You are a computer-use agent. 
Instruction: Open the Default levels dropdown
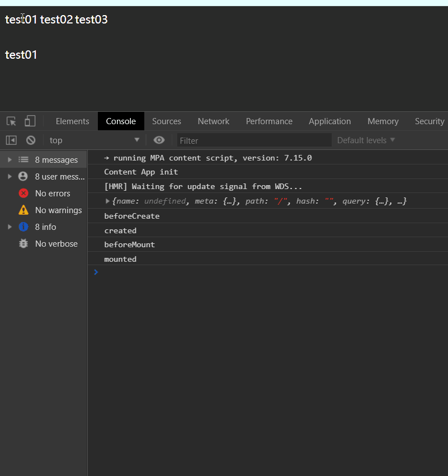(366, 140)
